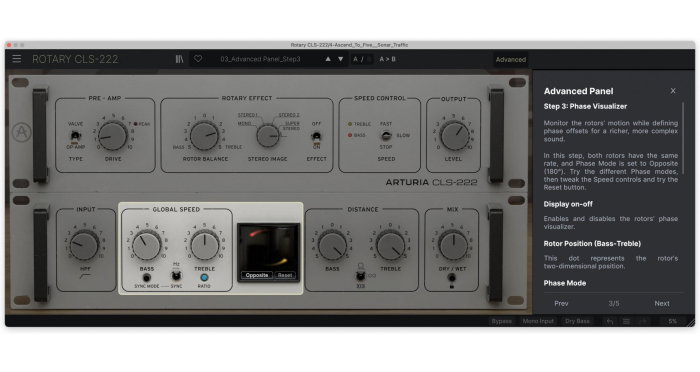
Task: Click the ROTARY CLS-222 plugin title
Action: tap(75, 59)
